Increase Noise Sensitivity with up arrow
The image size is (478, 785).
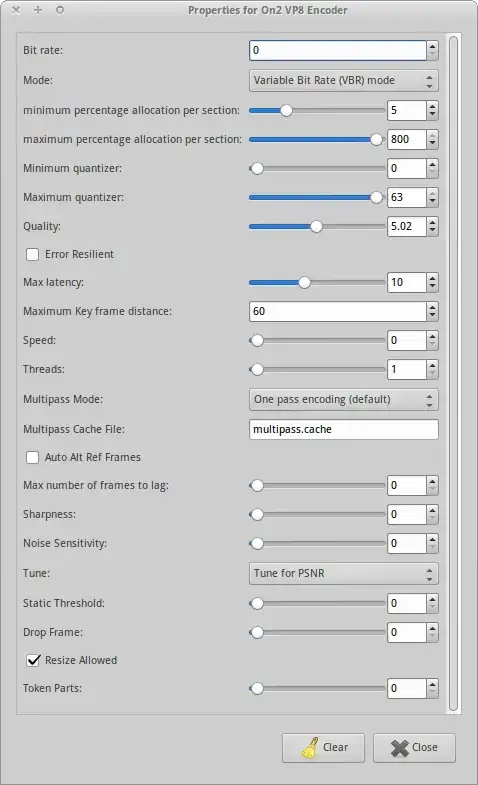coord(432,539)
